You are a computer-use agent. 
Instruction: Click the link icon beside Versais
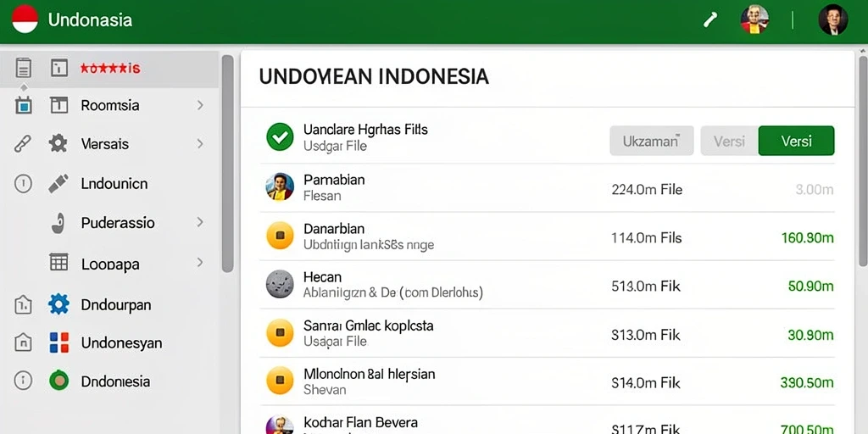pos(23,144)
